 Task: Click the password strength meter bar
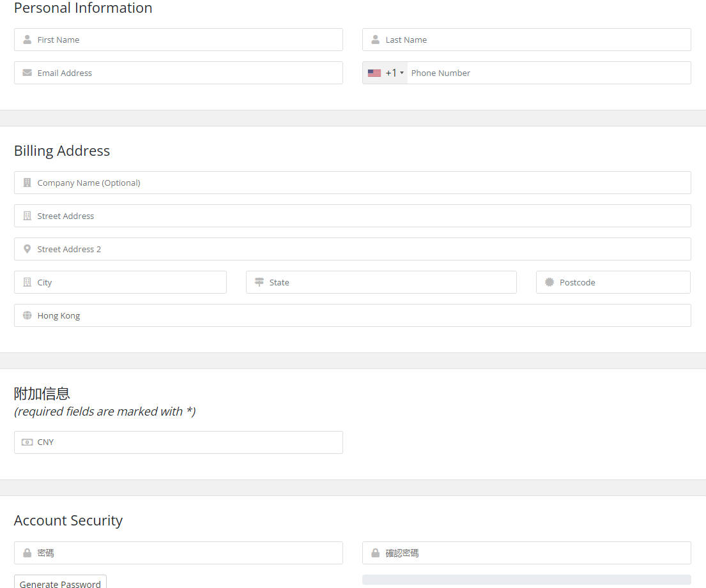click(526, 580)
